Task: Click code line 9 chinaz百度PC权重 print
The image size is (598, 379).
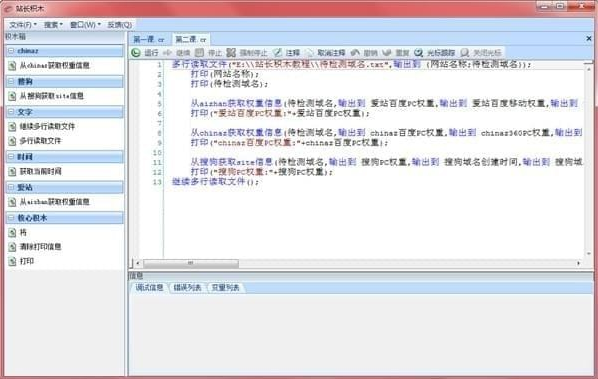Action: pos(289,143)
